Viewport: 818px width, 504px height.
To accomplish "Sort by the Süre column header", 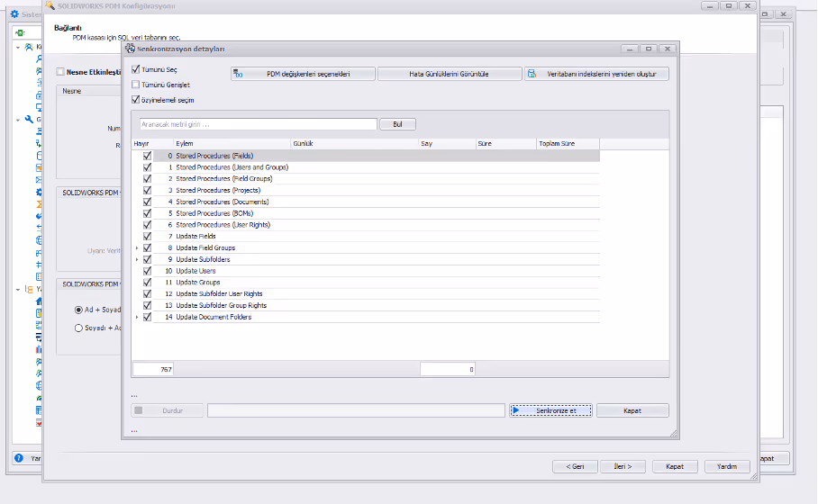I will 506,143.
